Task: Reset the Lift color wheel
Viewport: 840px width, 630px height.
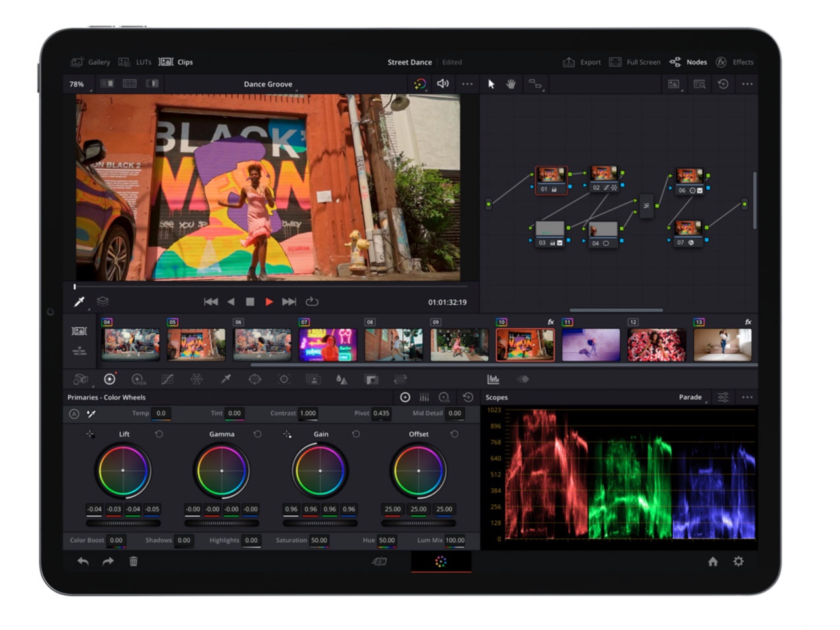Action: [159, 434]
